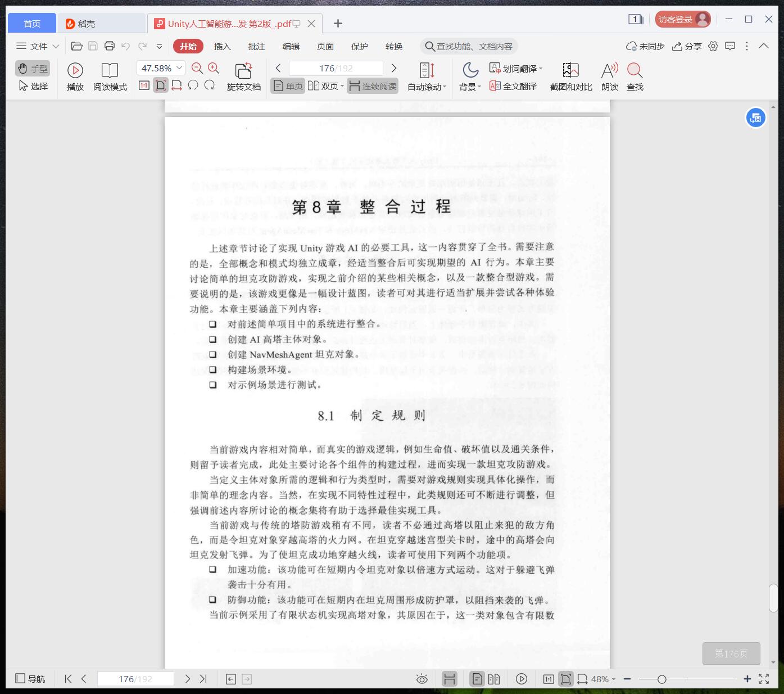
Task: Switch to the 稻壳 tab
Action: 101,23
